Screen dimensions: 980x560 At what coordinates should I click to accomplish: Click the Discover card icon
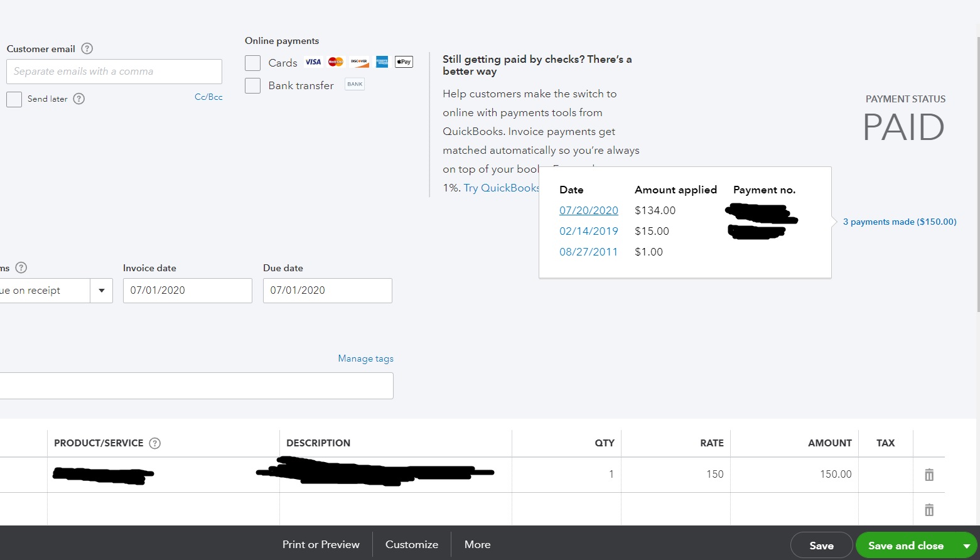[359, 62]
